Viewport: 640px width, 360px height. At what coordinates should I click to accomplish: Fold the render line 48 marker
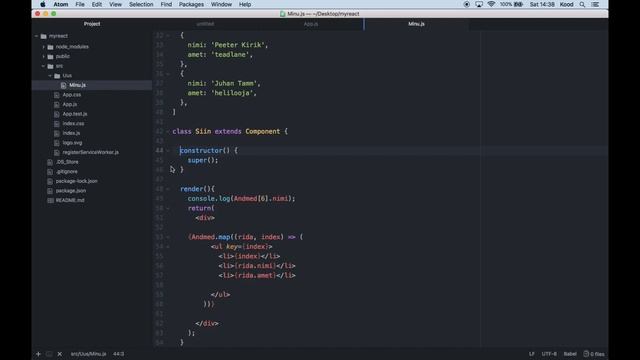click(x=168, y=189)
